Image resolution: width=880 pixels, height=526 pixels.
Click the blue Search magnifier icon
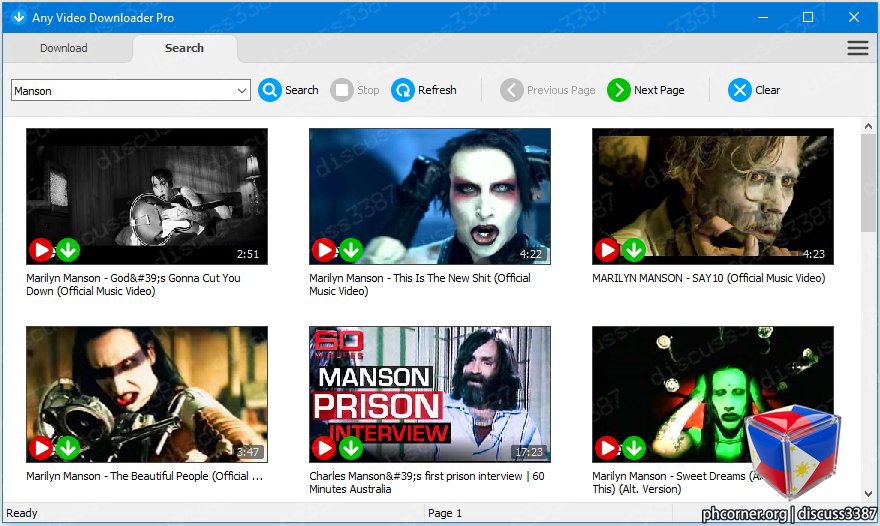pyautogui.click(x=270, y=90)
